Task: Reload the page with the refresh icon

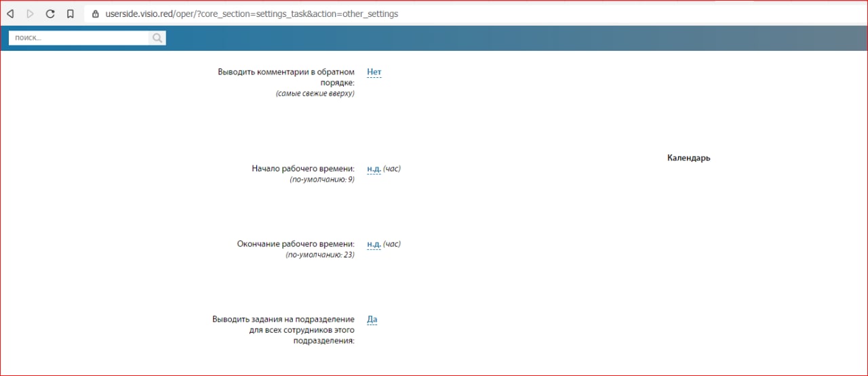Action: [50, 14]
